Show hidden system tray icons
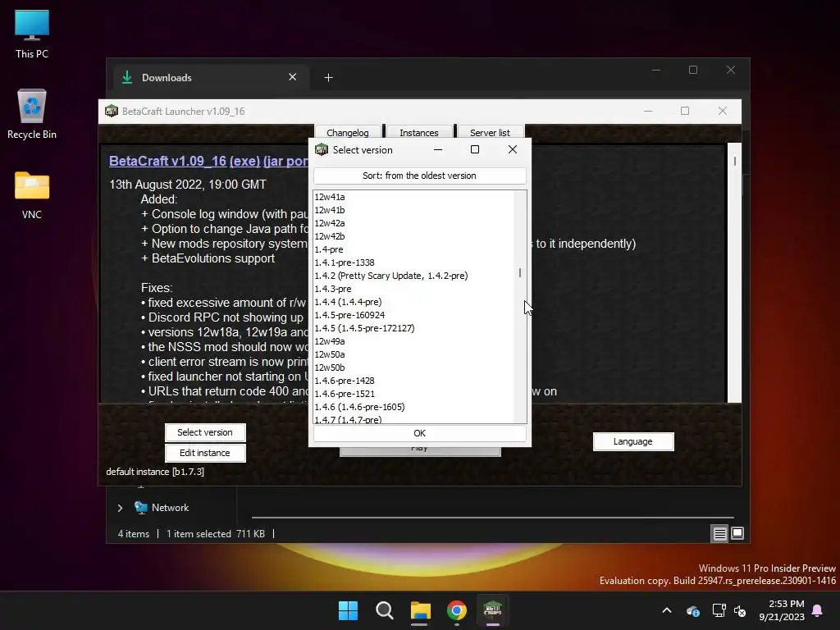This screenshot has width=840, height=630. tap(667, 610)
